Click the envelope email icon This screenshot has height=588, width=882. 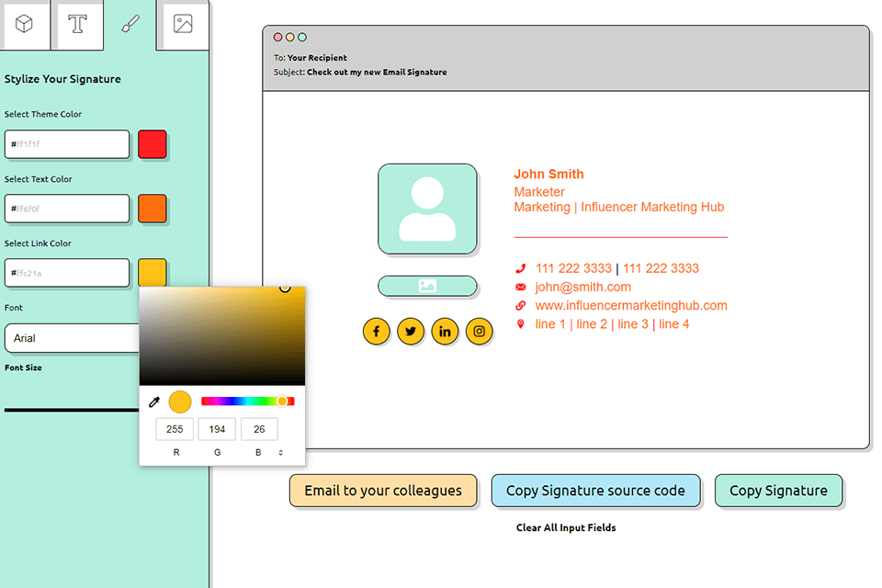pos(521,287)
